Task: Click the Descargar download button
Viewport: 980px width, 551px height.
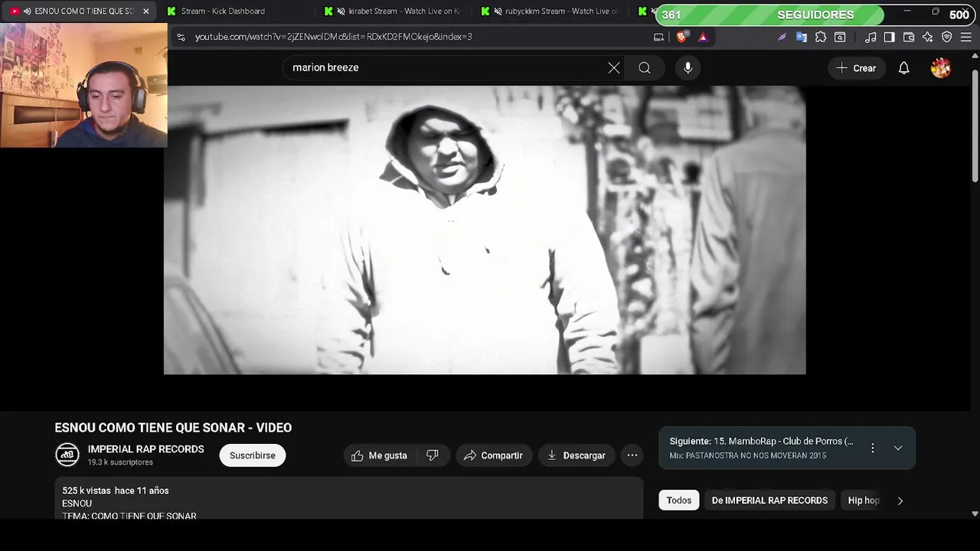Action: 577,455
